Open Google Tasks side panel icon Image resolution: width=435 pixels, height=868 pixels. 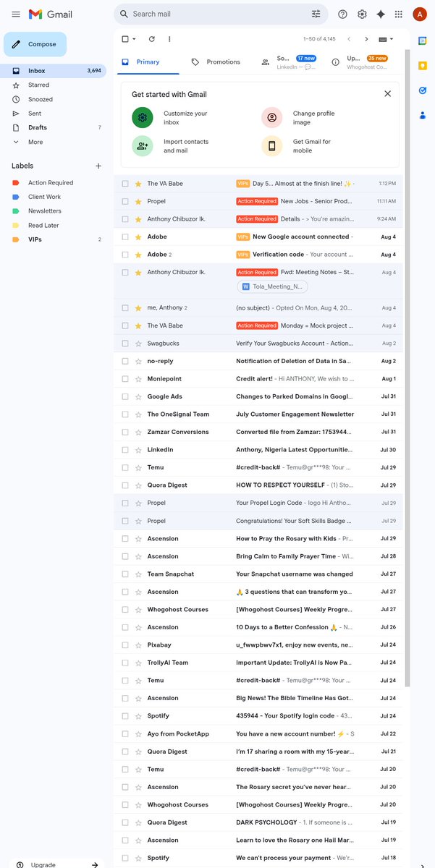pos(423,90)
